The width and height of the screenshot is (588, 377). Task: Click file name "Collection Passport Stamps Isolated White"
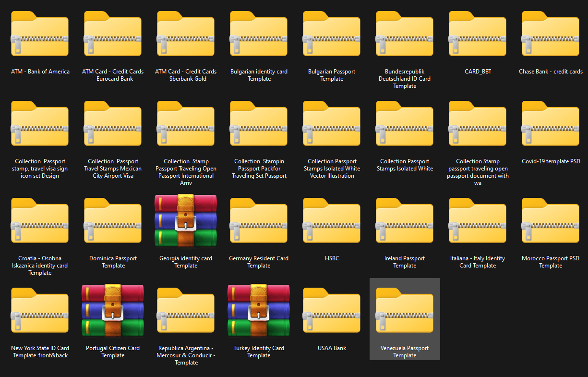point(405,165)
